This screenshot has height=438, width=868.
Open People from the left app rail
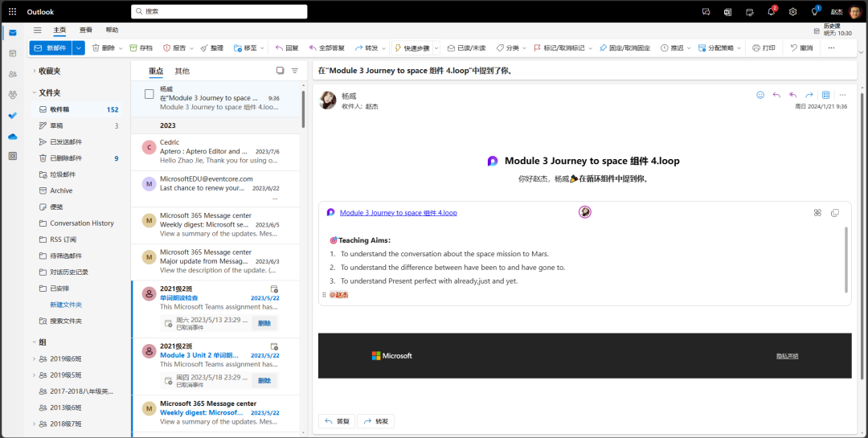[13, 74]
